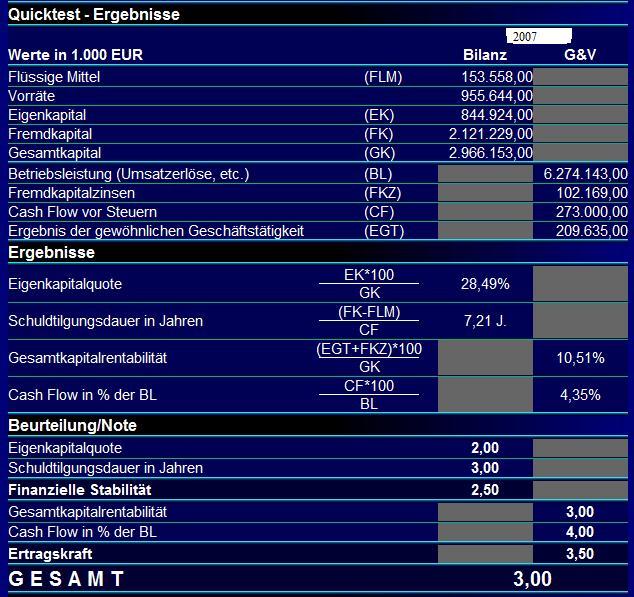Click the Ertragskraft grade 3,50
Viewport: 634px width, 597px height.
(580, 554)
